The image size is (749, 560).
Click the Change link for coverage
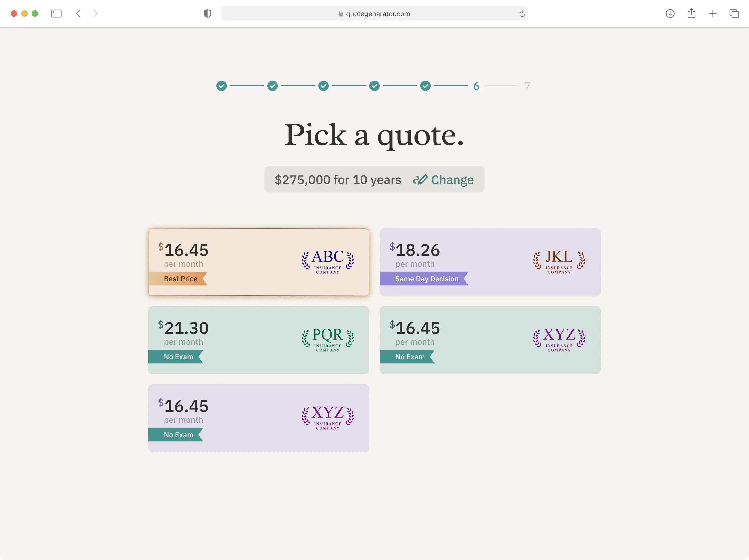(452, 179)
